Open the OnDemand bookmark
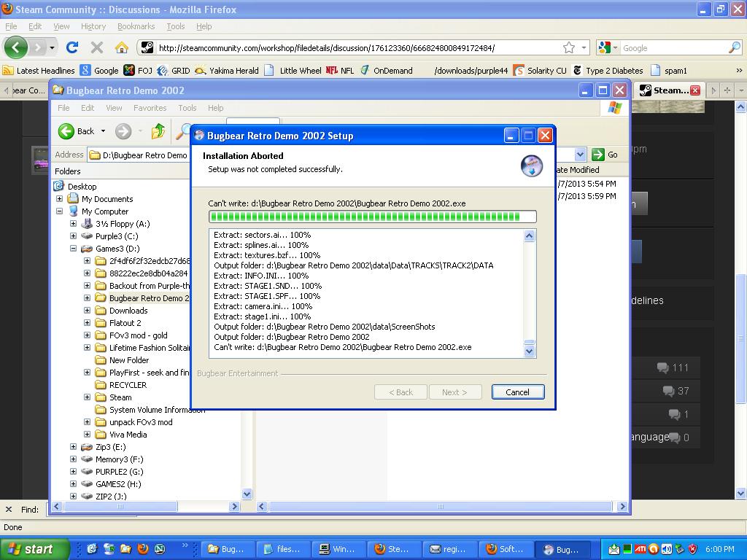Viewport: 747px width, 560px height. pyautogui.click(x=387, y=71)
